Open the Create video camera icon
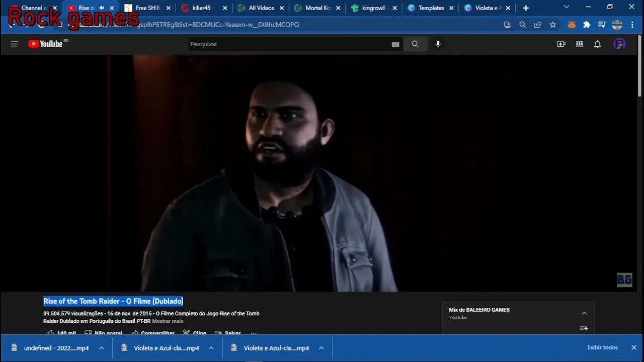644x362 pixels. [x=561, y=44]
